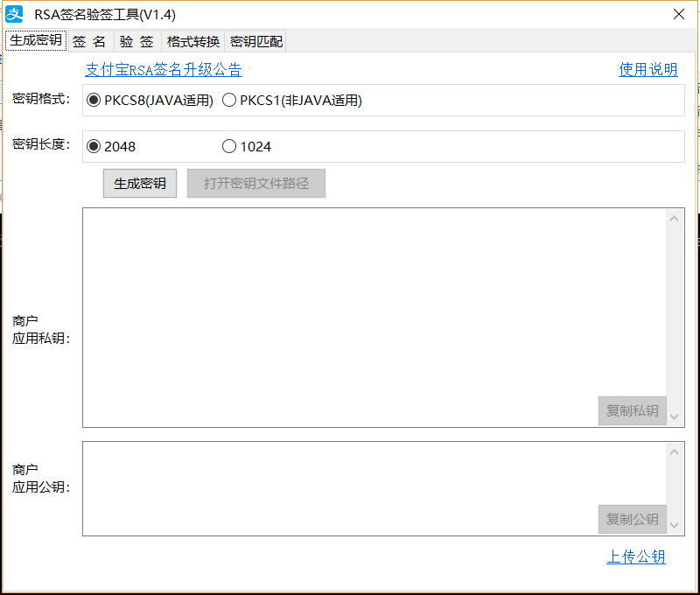This screenshot has height=595, width=700.
Task: Open the 使用说明 link
Action: point(648,69)
